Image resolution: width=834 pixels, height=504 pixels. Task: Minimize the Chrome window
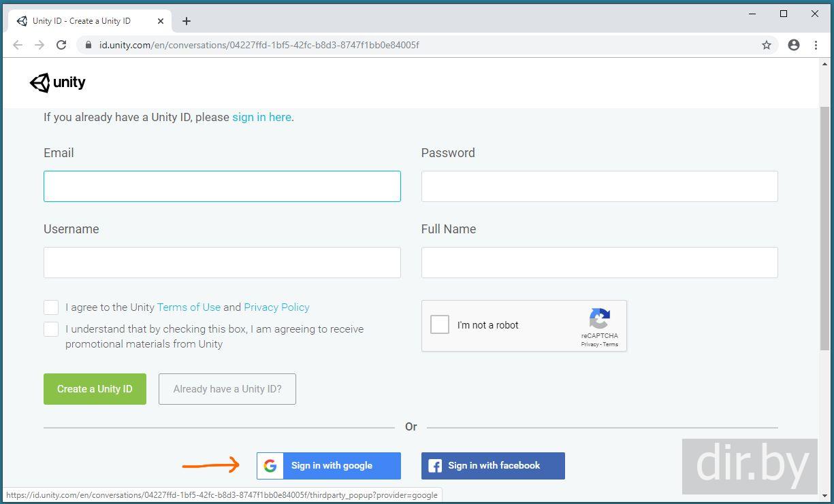[752, 14]
